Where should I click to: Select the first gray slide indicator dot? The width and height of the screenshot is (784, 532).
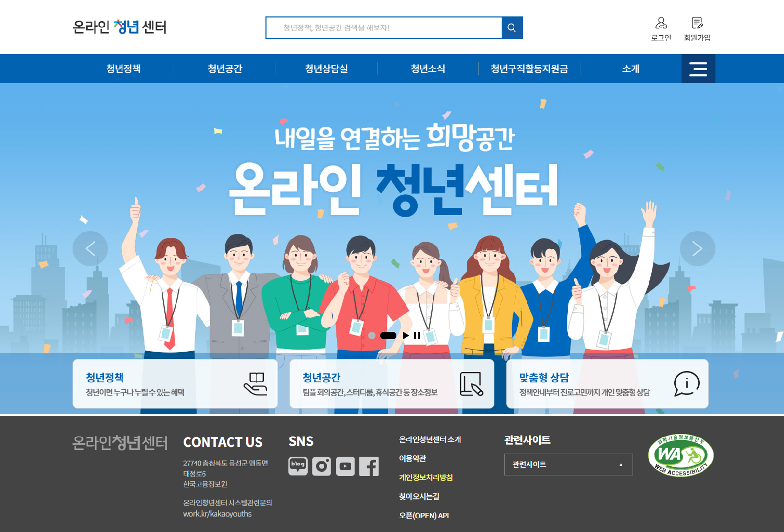pyautogui.click(x=372, y=336)
